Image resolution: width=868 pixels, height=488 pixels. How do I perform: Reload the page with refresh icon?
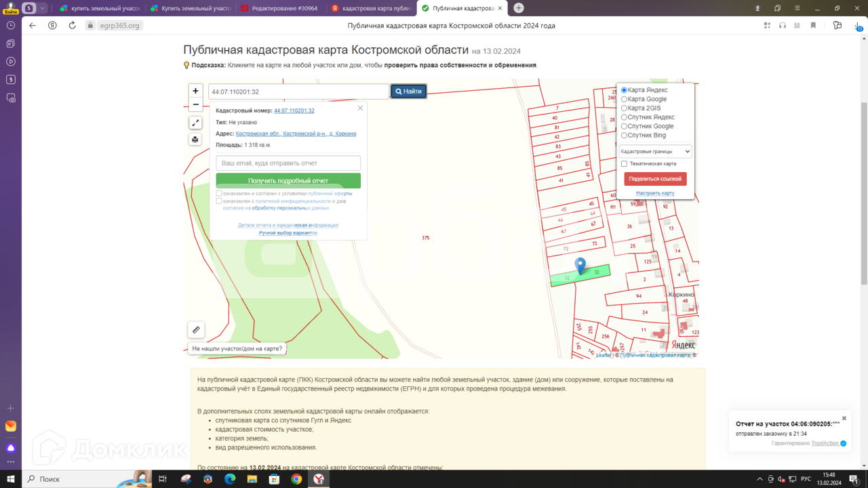pos(72,26)
